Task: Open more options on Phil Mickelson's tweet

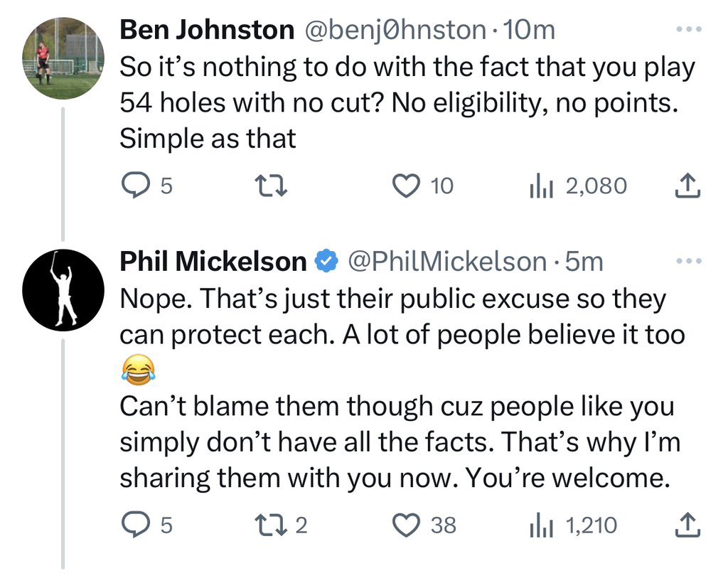Action: pyautogui.click(x=688, y=262)
